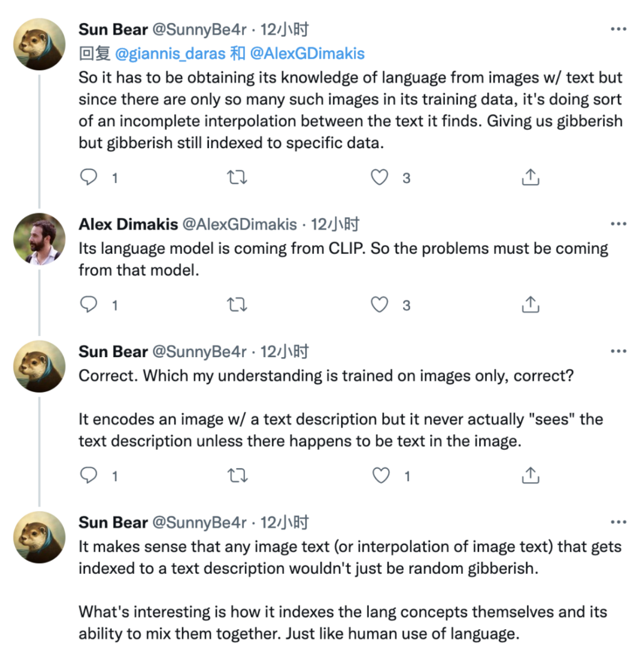The image size is (644, 647).
Task: Open the @giannis_daras mention link
Action: [170, 53]
